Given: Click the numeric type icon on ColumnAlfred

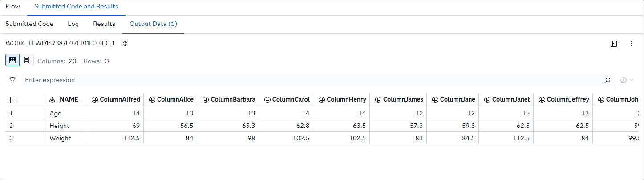Looking at the screenshot, I should (94, 100).
